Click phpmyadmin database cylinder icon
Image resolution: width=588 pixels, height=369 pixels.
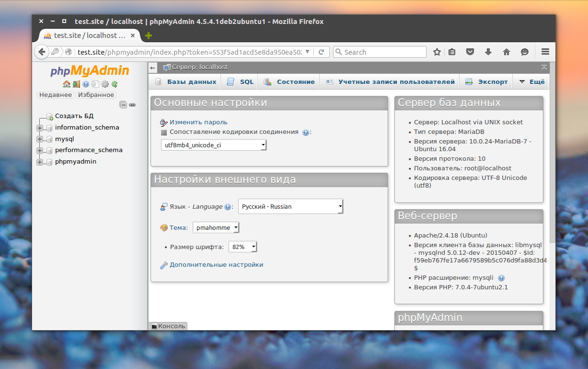click(x=49, y=162)
